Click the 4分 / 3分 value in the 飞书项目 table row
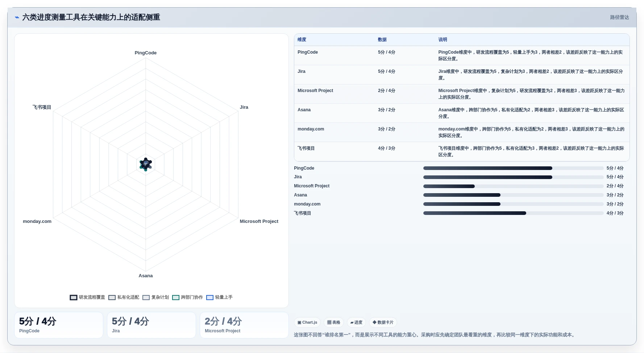Image resolution: width=644 pixels, height=353 pixels. click(x=387, y=148)
